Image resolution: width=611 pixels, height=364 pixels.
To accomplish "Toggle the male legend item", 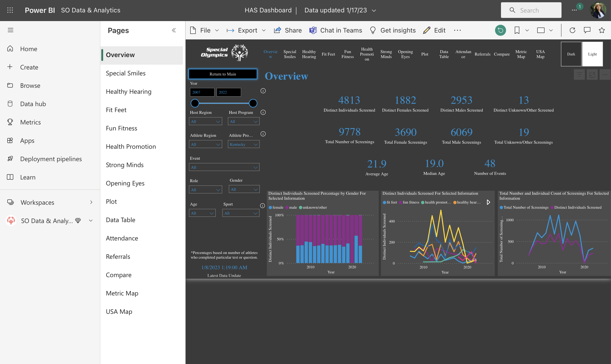I will (x=291, y=207).
